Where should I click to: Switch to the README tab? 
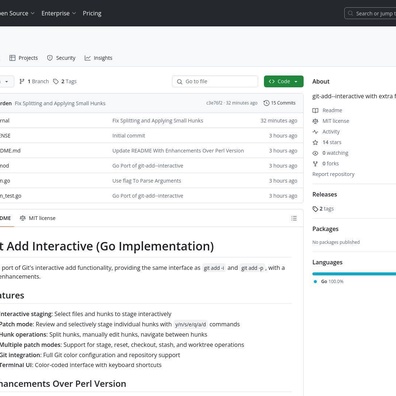(6, 218)
